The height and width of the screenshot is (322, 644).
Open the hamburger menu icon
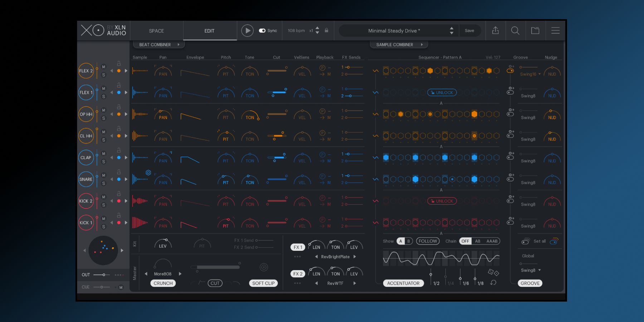555,31
